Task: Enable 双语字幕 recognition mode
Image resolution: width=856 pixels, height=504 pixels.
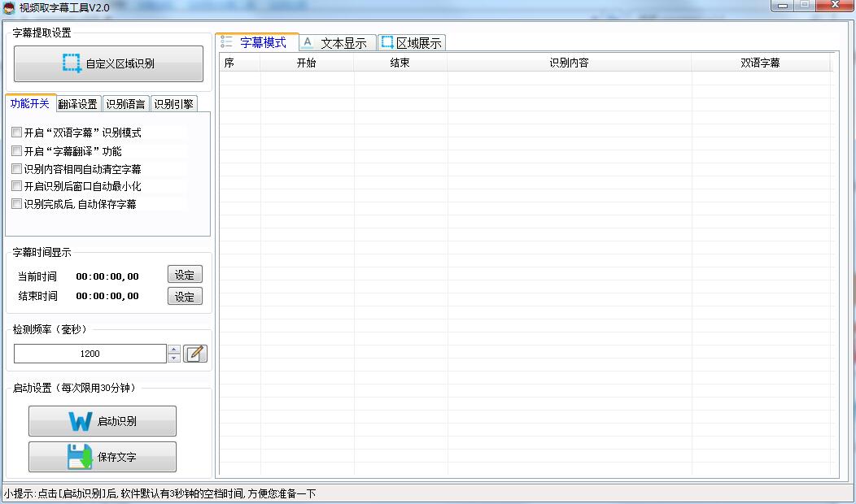Action: tap(15, 133)
